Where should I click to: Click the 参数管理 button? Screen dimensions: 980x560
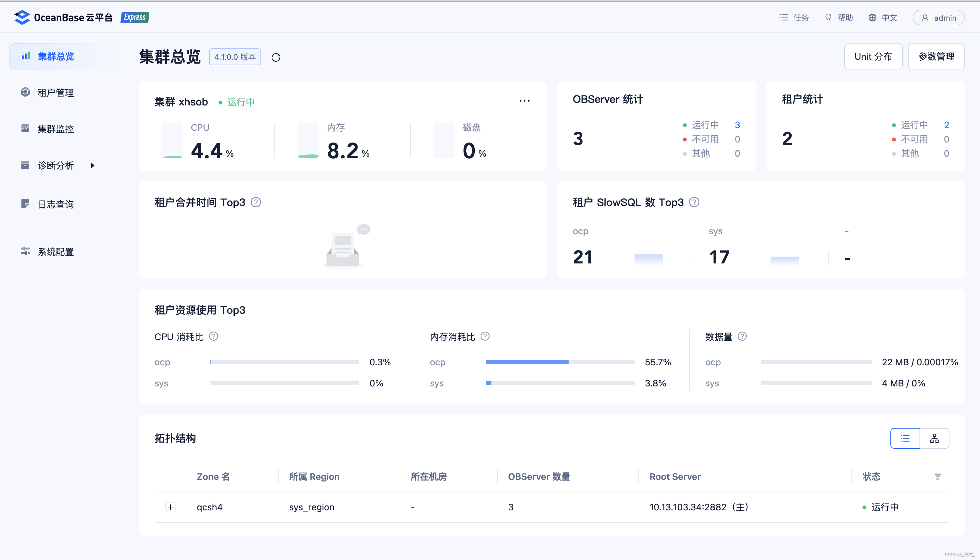[936, 56]
